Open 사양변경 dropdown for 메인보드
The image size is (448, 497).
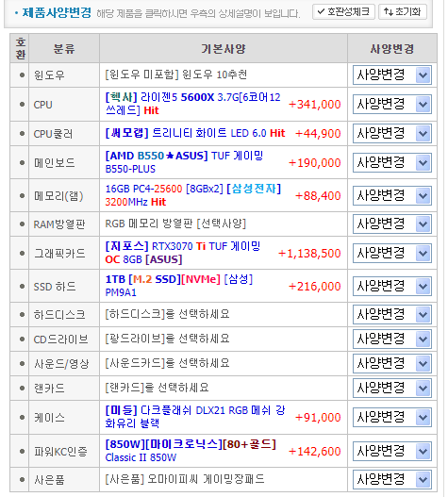pyautogui.click(x=391, y=162)
